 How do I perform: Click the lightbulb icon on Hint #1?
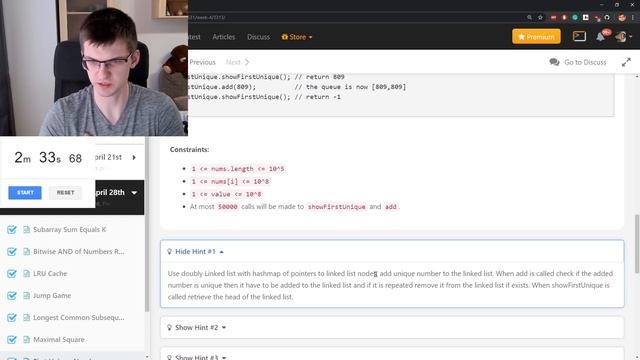coord(169,251)
